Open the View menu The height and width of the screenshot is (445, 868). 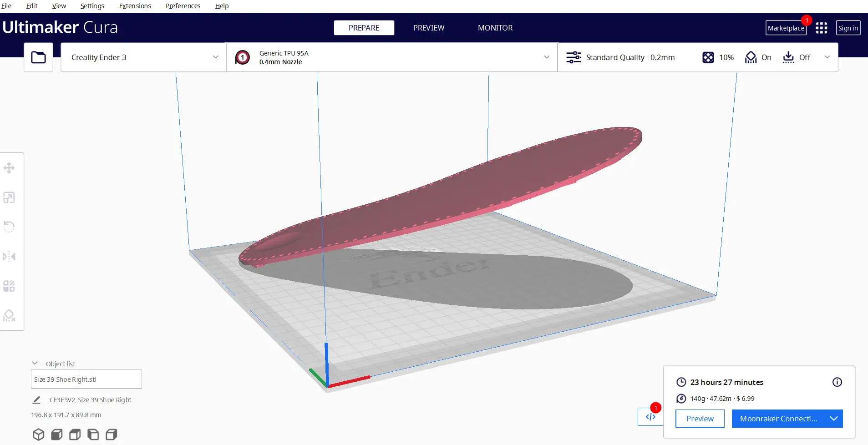(x=59, y=6)
